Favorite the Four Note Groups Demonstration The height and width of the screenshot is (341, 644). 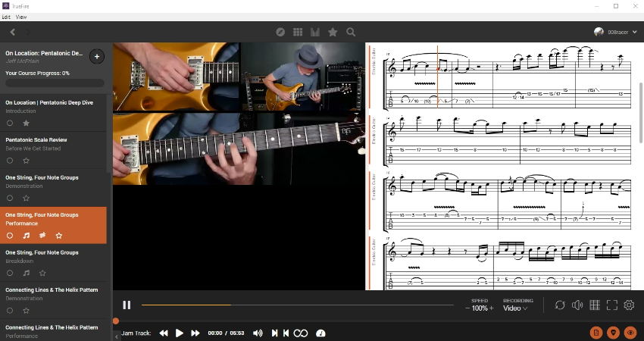tap(27, 198)
